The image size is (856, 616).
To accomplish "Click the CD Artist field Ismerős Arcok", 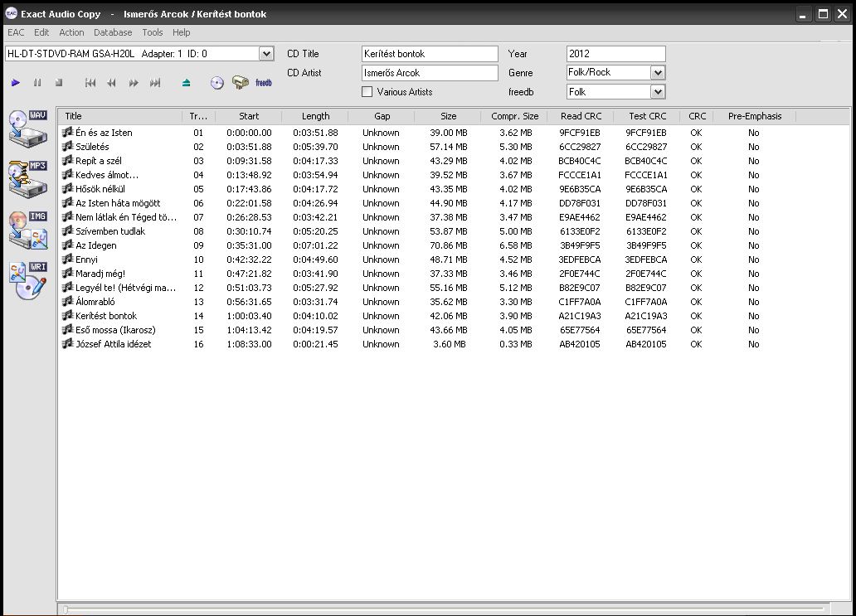I will click(430, 73).
